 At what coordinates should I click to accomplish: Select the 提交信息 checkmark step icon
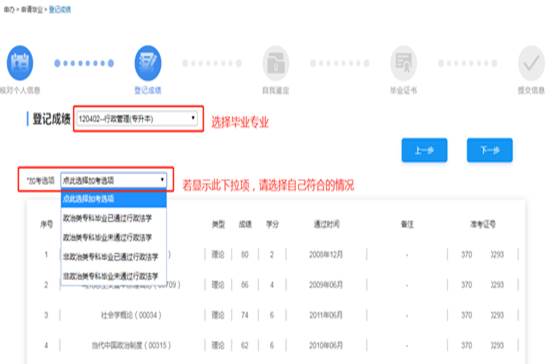coord(532,63)
